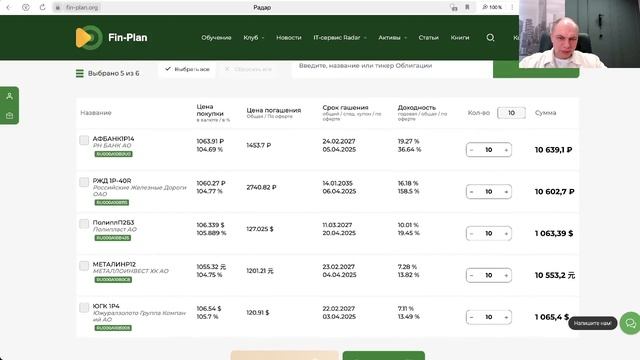Expand the IT-сервис Radar dropdown menu

click(340, 38)
